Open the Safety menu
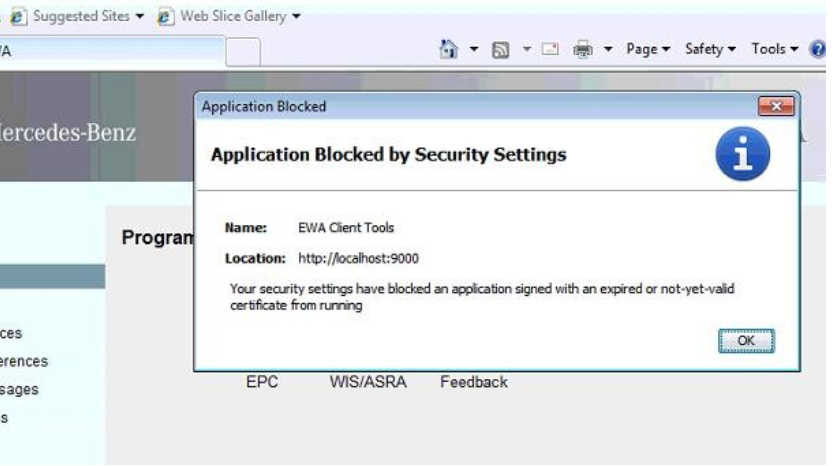 click(x=711, y=49)
